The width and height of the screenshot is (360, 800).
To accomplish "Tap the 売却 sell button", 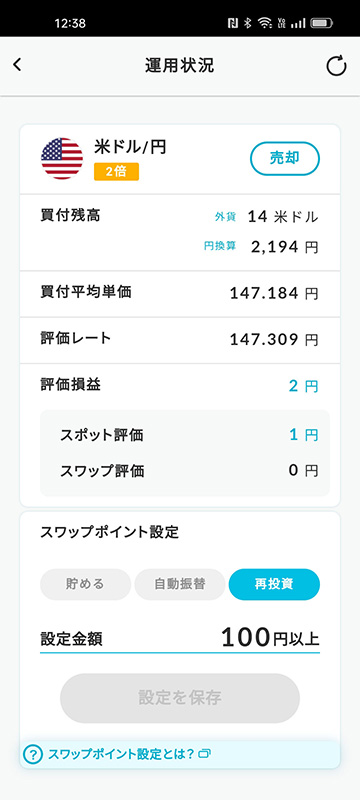I will click(285, 158).
